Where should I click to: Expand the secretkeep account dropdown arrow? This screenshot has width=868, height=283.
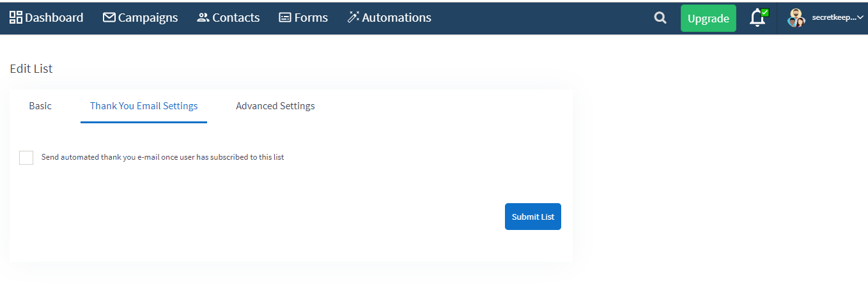tap(860, 18)
